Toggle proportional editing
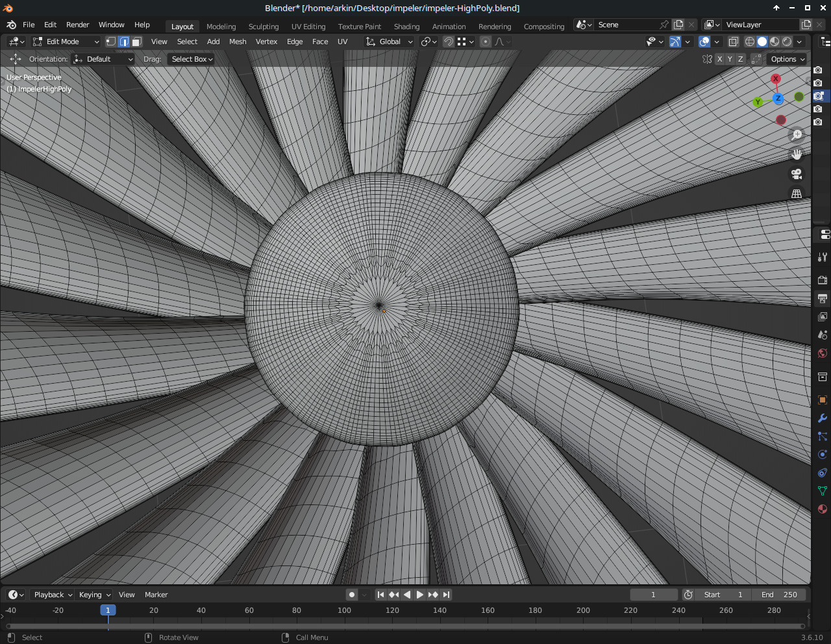 pos(485,42)
